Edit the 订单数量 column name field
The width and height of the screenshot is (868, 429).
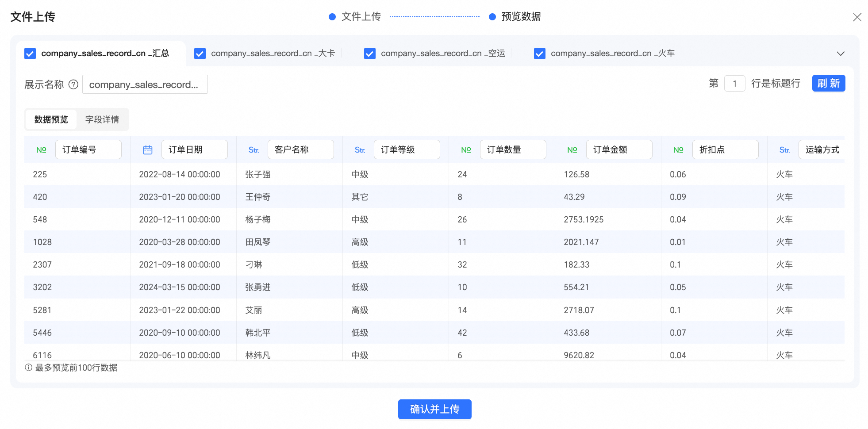click(x=513, y=149)
